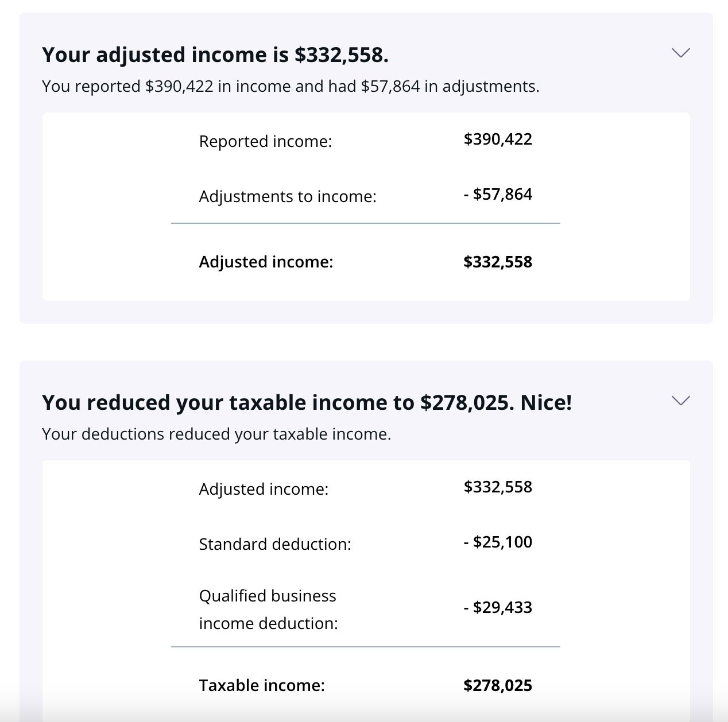Collapse the taxable income section chevron
Viewport: 728px width, 722px height.
[680, 401]
